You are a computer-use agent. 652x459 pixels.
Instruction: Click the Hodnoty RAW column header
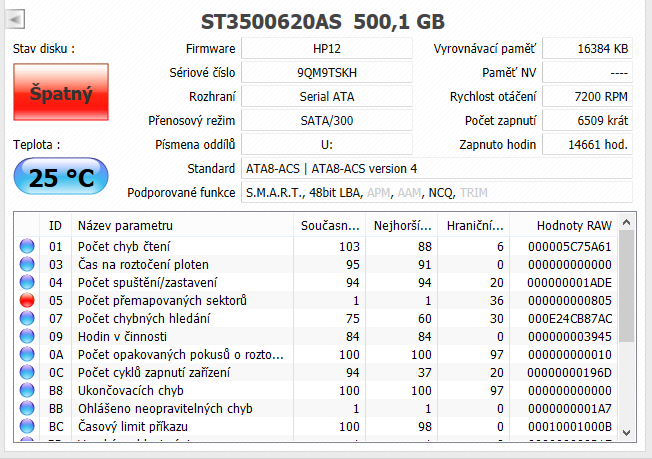coord(564,225)
